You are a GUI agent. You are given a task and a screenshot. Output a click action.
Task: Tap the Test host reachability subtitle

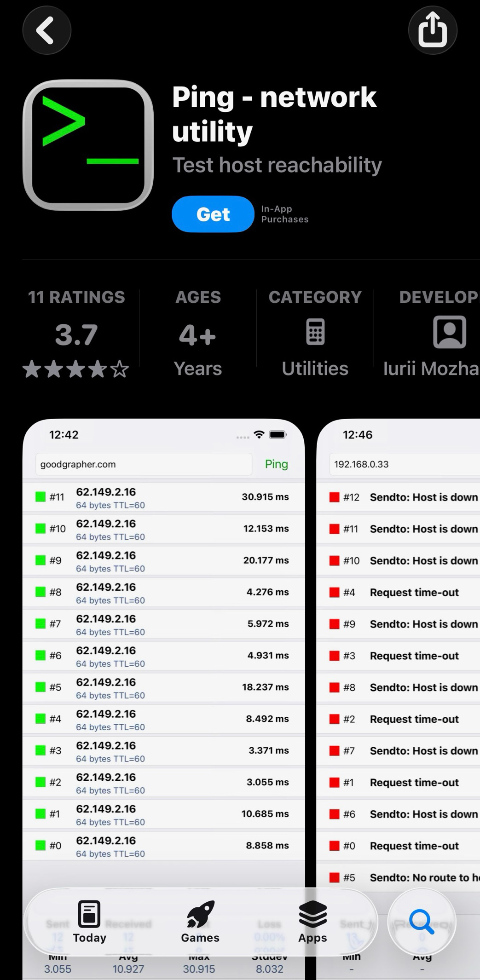[x=277, y=165]
